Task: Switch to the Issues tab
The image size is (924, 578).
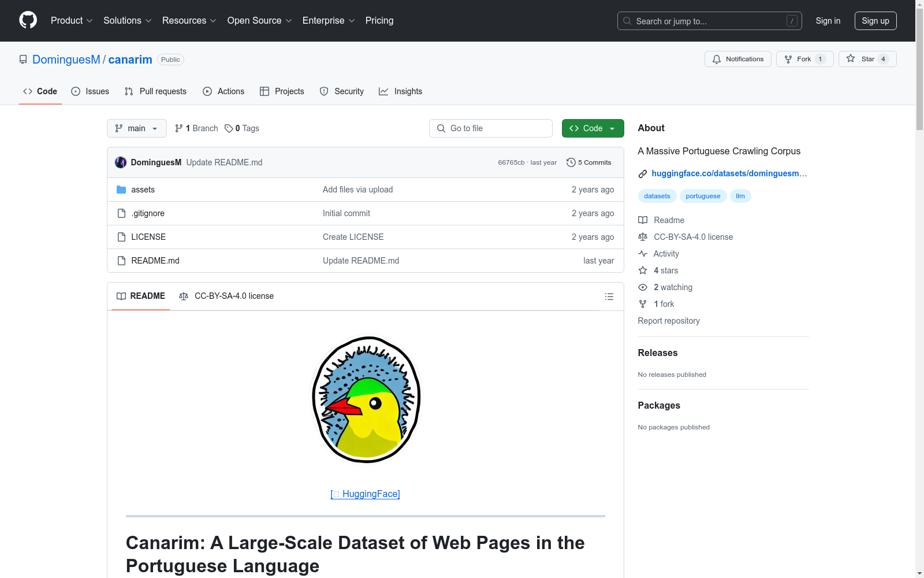Action: (90, 91)
